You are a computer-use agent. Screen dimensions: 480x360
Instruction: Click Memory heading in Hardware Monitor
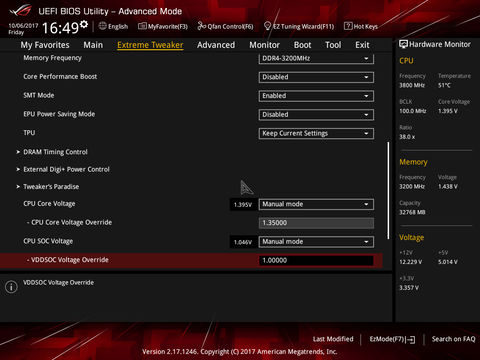(413, 162)
